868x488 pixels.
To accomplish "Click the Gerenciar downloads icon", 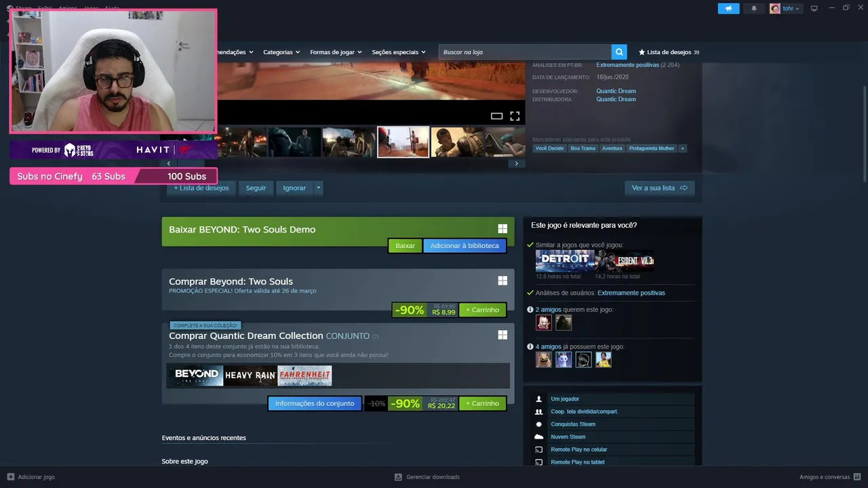I will click(x=398, y=476).
